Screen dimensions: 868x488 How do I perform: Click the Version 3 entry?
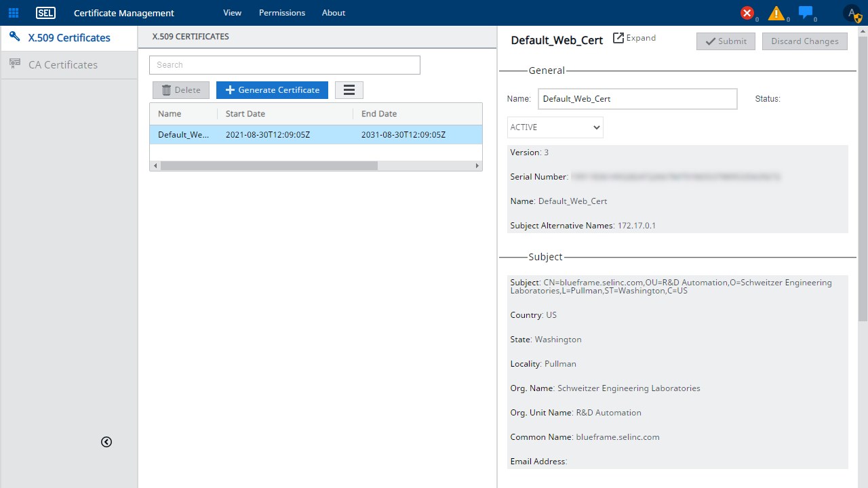(530, 152)
